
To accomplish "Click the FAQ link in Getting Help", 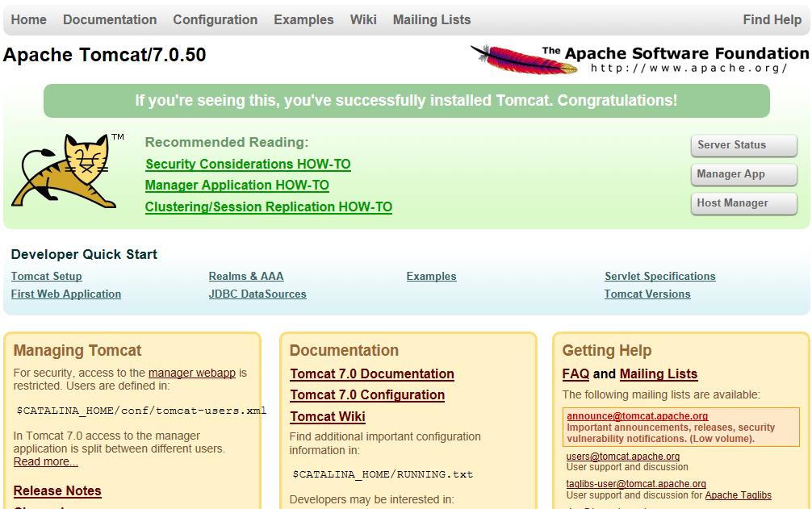I will [576, 374].
